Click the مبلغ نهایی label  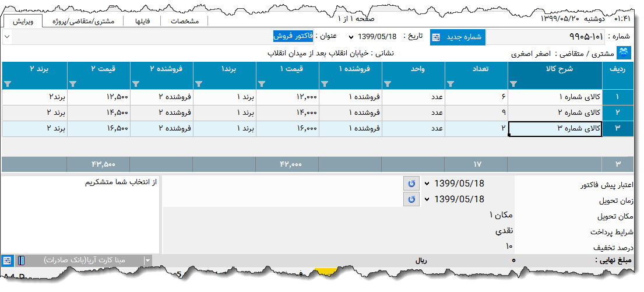615,261
